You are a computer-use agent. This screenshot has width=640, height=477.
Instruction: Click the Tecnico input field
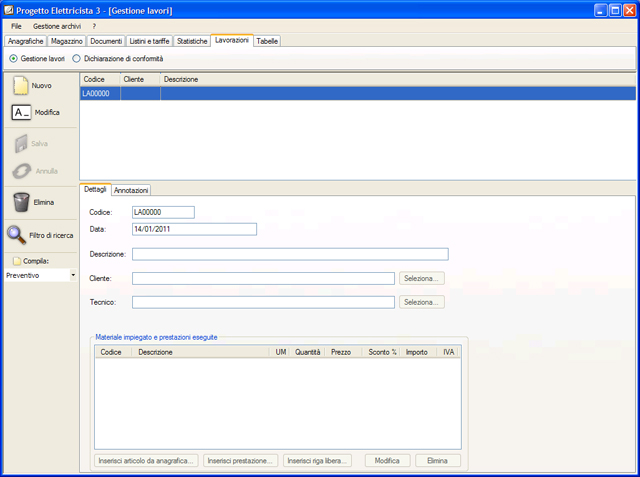[x=263, y=302]
